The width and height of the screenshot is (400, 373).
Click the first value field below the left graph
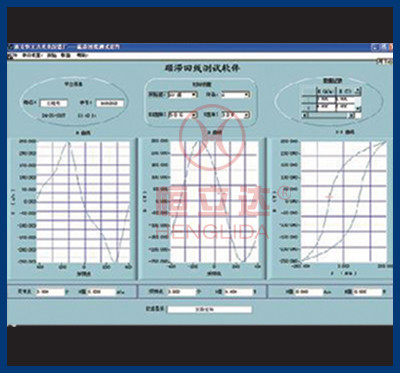click(x=50, y=292)
